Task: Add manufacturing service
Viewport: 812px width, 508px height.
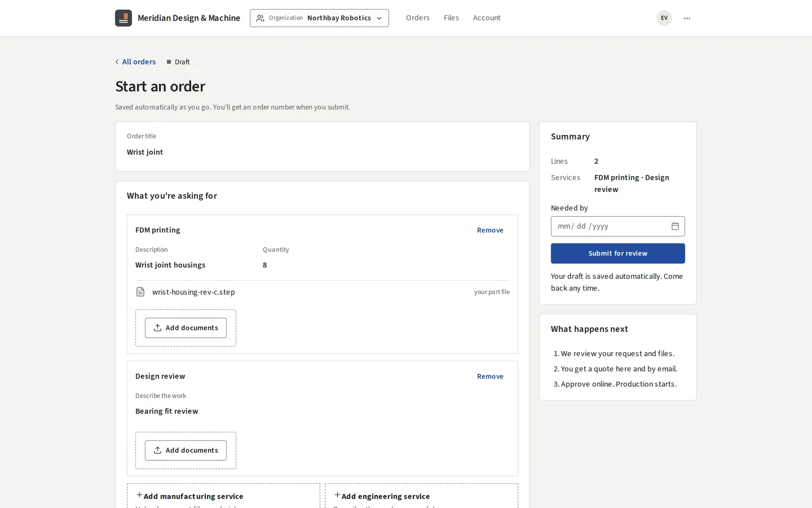Action: pos(223,496)
